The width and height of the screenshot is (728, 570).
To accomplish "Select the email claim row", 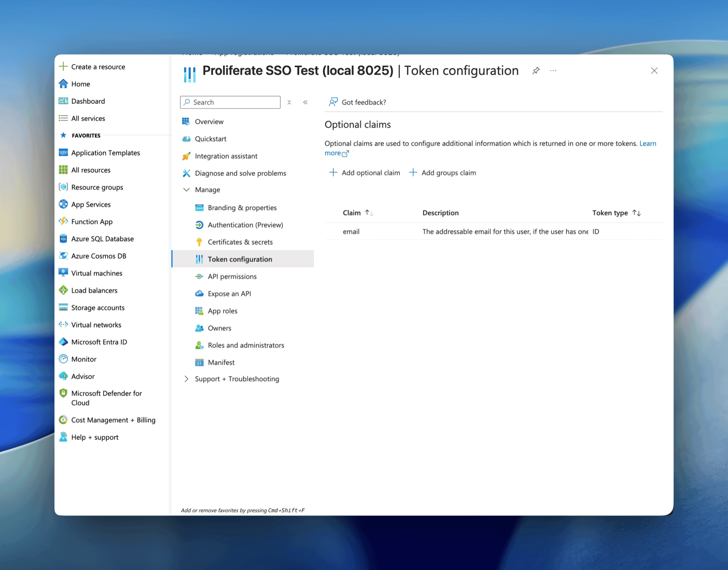I will point(494,231).
